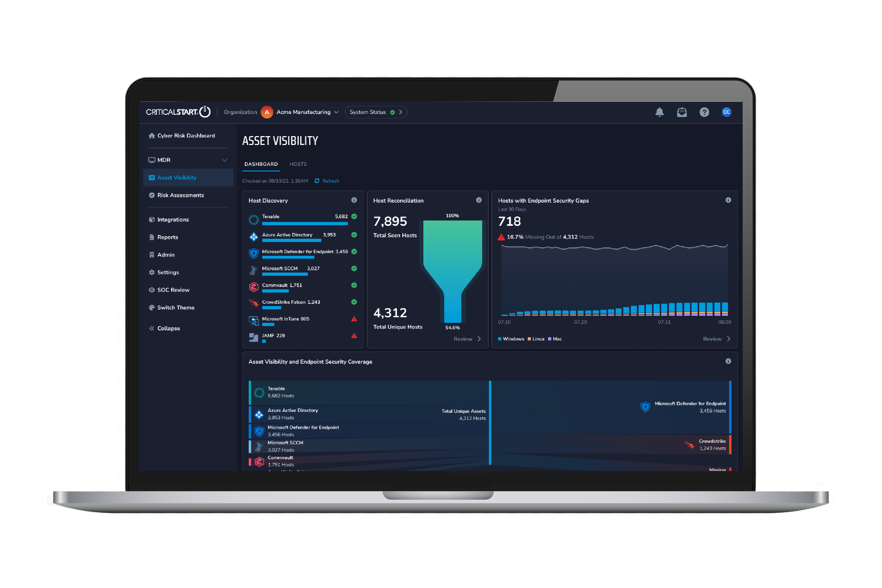Click the last bar in gaps chart
The height and width of the screenshot is (588, 882).
(x=724, y=309)
